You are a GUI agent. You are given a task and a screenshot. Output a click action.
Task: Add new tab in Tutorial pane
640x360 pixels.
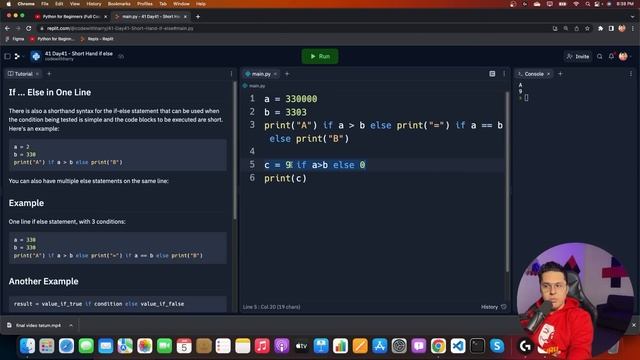click(x=49, y=74)
